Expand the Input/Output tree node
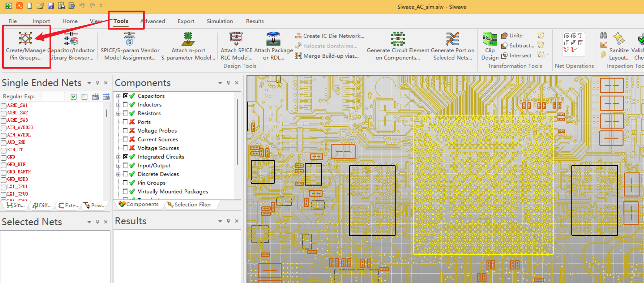Image resolution: width=644 pixels, height=283 pixels. tap(118, 166)
